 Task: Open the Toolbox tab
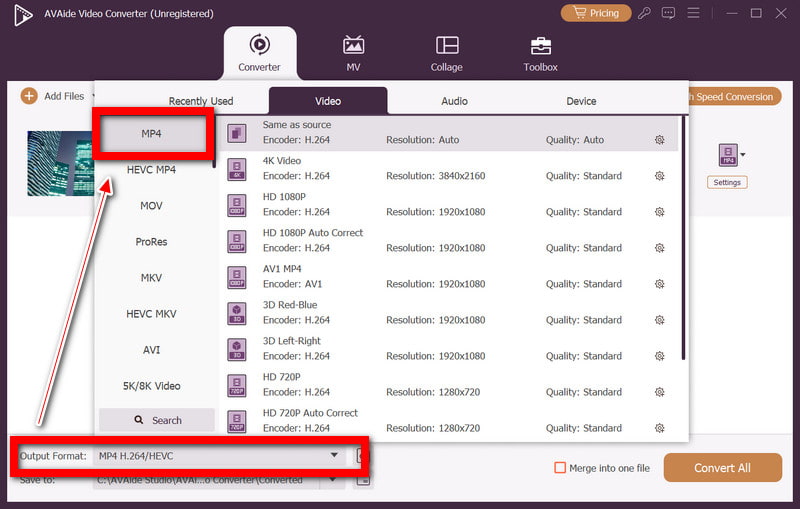(x=540, y=53)
